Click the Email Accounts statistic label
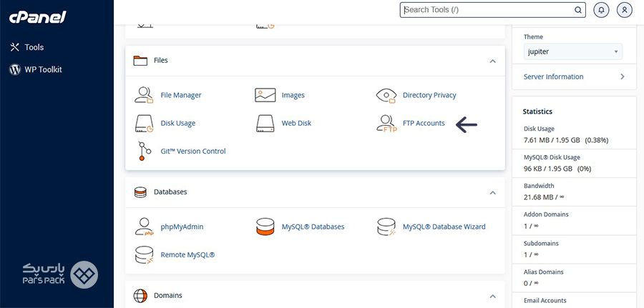644x308 pixels. point(545,300)
